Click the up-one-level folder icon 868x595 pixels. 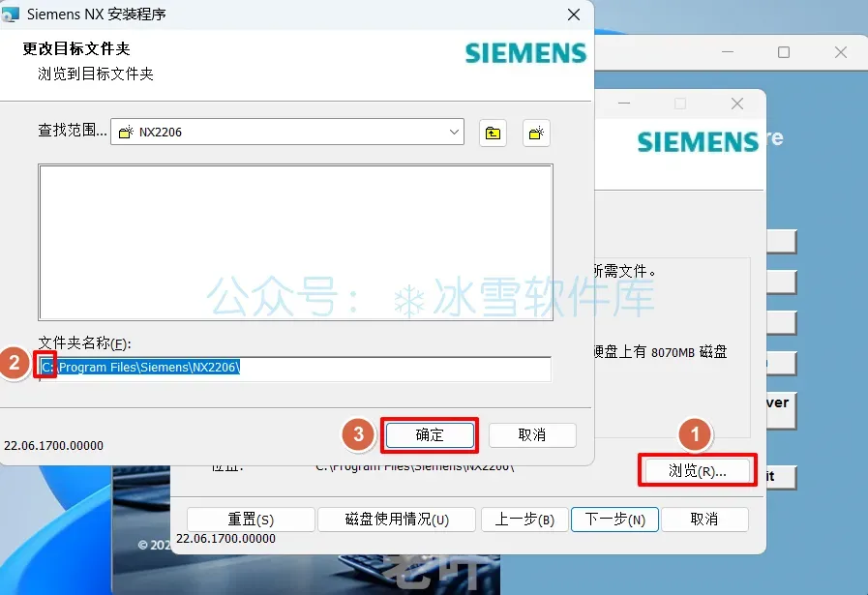point(493,133)
